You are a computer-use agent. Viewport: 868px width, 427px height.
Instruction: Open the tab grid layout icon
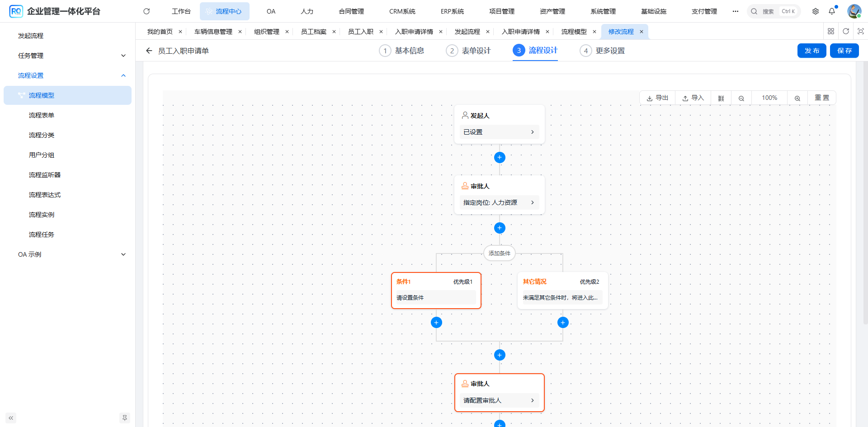[831, 31]
